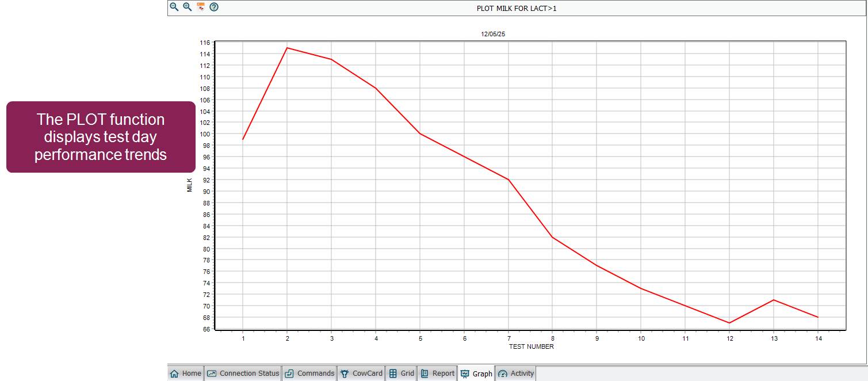Viewport: 868px width, 381px height.
Task: Click the gauge icon for Activity
Action: [503, 374]
